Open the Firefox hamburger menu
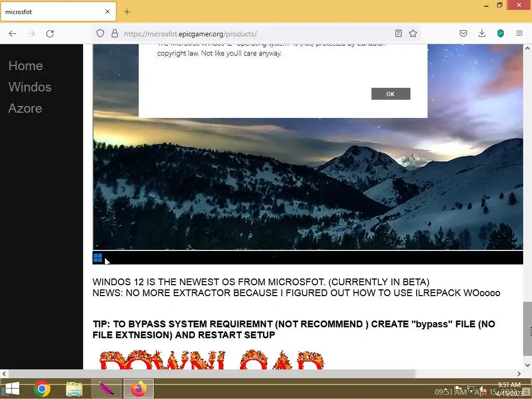Screen dimensions: 532x399 pyautogui.click(x=520, y=33)
